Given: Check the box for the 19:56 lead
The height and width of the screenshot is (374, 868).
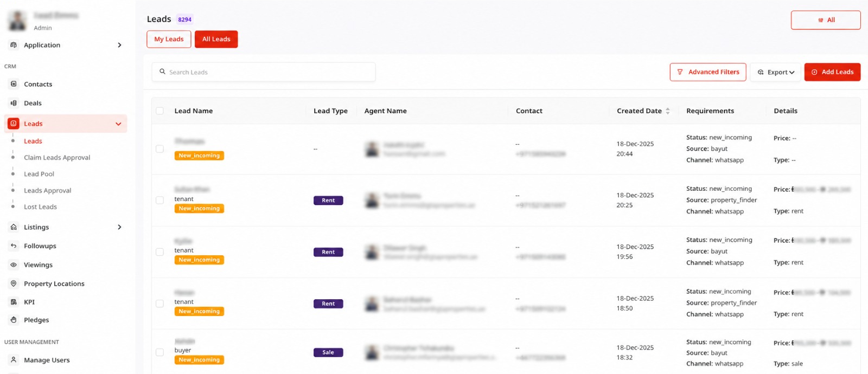Looking at the screenshot, I should [x=159, y=252].
